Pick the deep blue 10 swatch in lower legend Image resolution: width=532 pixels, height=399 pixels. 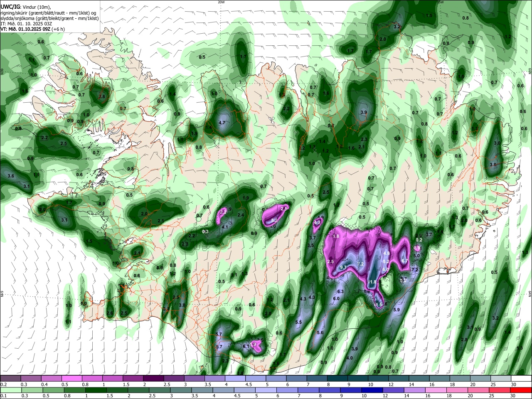tap(372, 390)
